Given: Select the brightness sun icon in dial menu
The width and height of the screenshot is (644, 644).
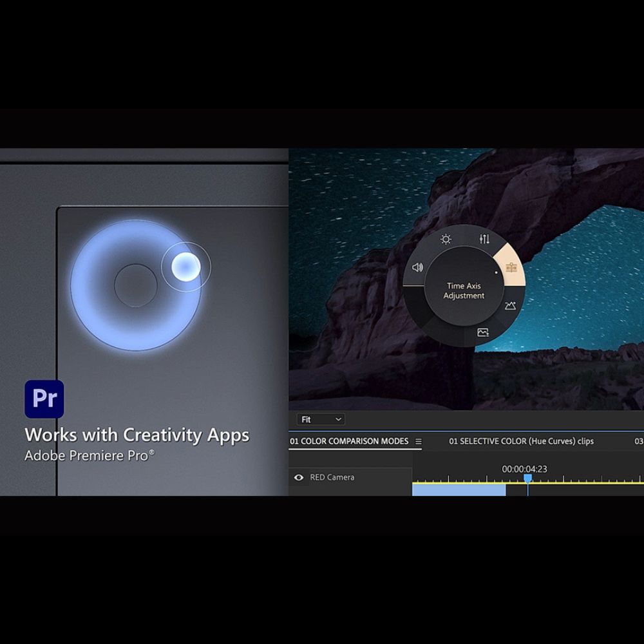Looking at the screenshot, I should click(x=446, y=240).
